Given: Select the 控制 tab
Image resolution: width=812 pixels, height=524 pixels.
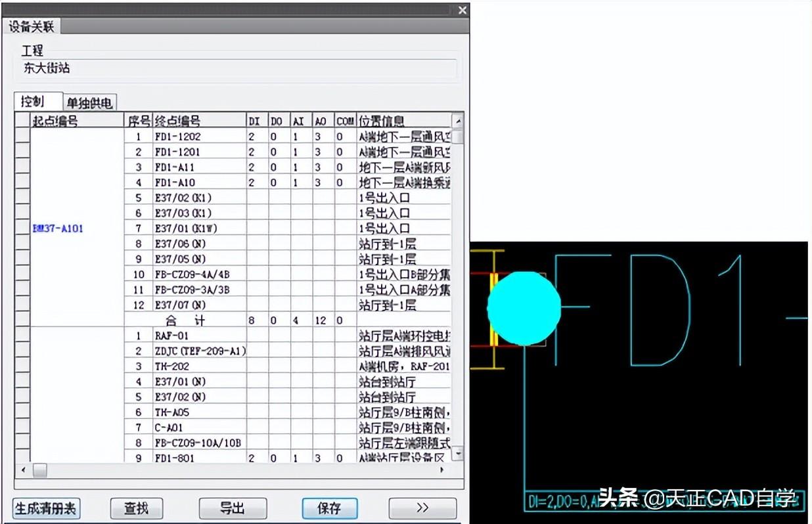Looking at the screenshot, I should [x=33, y=102].
